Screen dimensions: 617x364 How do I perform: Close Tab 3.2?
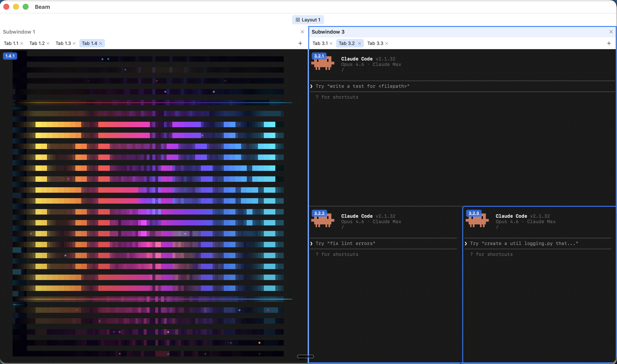point(359,43)
